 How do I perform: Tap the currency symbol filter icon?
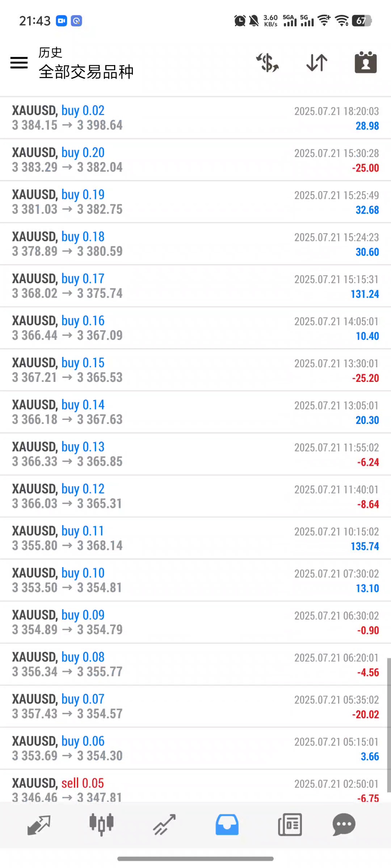pos(268,63)
